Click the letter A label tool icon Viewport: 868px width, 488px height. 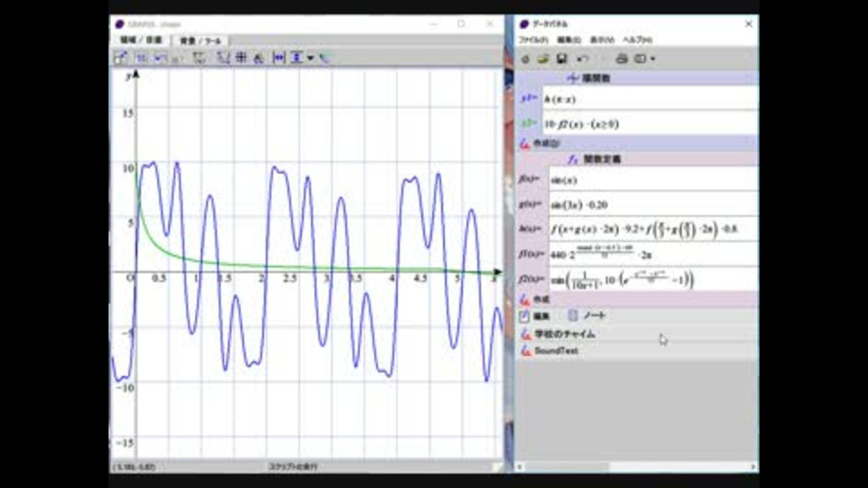click(259, 58)
